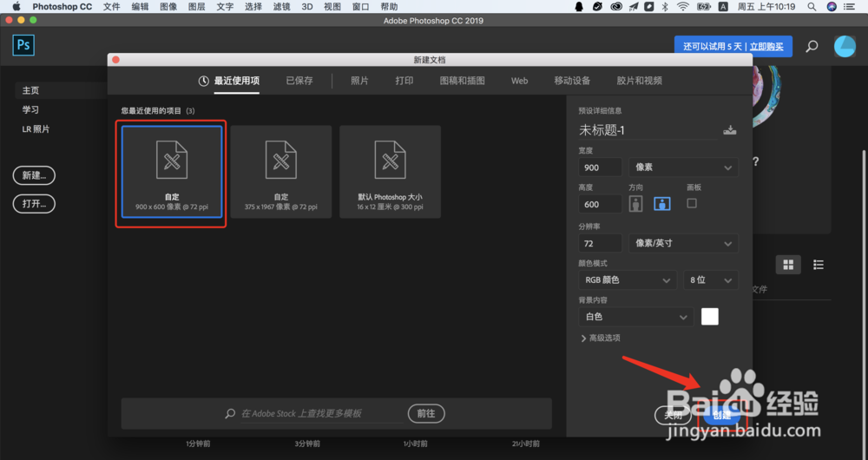Select 学习 in left sidebar
Screen dimensions: 868x460
pyautogui.click(x=31, y=109)
